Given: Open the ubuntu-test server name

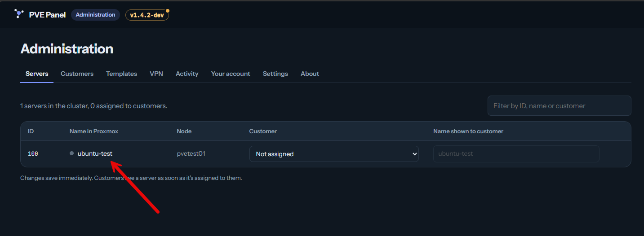Looking at the screenshot, I should pos(95,153).
